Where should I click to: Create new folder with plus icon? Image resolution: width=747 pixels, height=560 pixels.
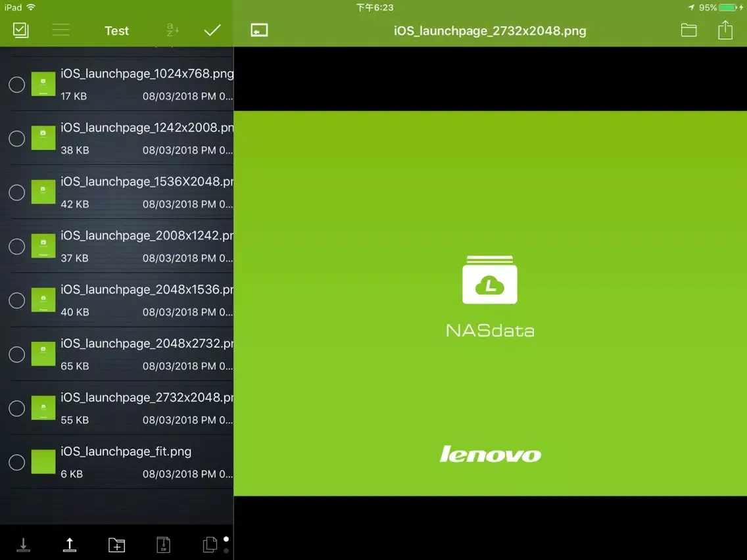tap(116, 545)
